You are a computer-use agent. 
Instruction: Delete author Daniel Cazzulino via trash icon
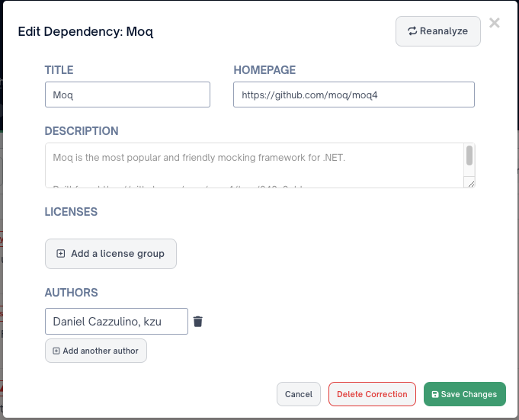[198, 322]
